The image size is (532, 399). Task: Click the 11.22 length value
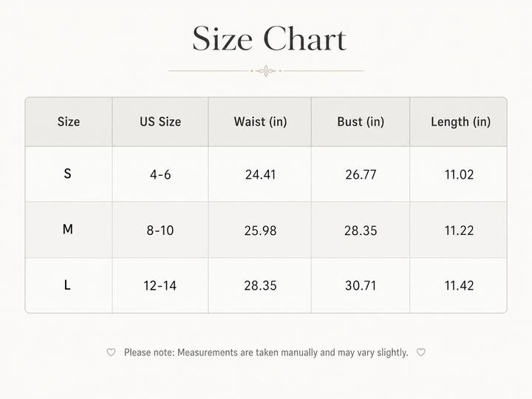[459, 231]
